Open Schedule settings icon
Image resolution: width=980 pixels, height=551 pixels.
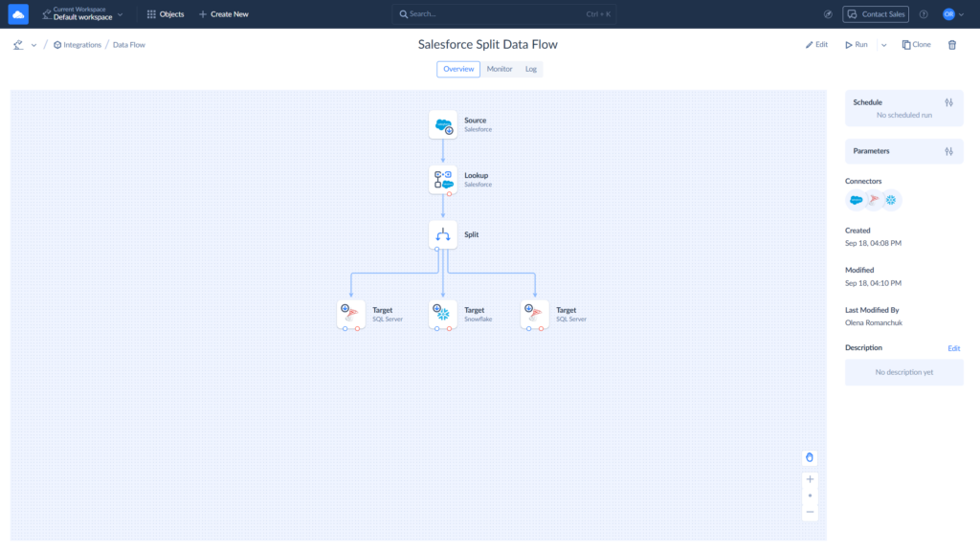click(948, 102)
